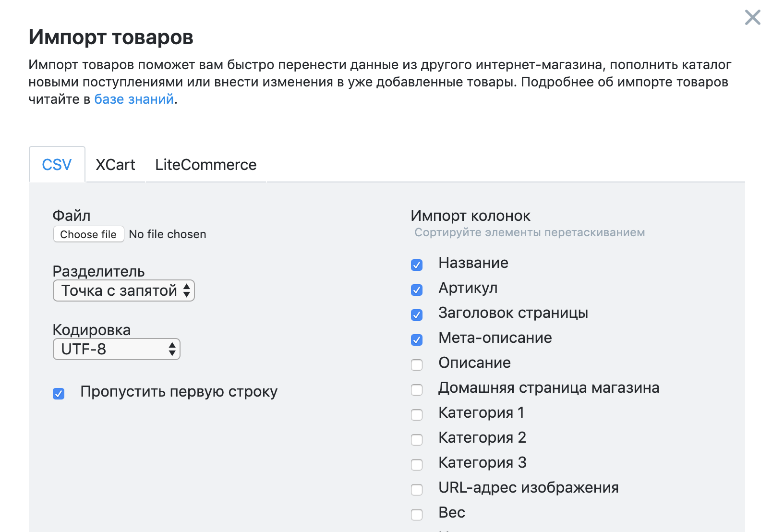Click the Кодировка label
Screen dimensions: 772x532
[92, 330]
